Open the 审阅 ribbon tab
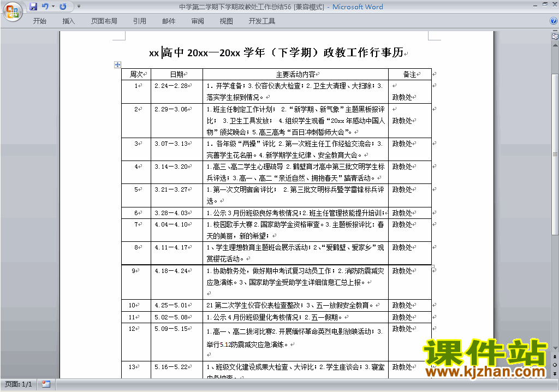Viewport: 559px width, 392px height. [198, 21]
